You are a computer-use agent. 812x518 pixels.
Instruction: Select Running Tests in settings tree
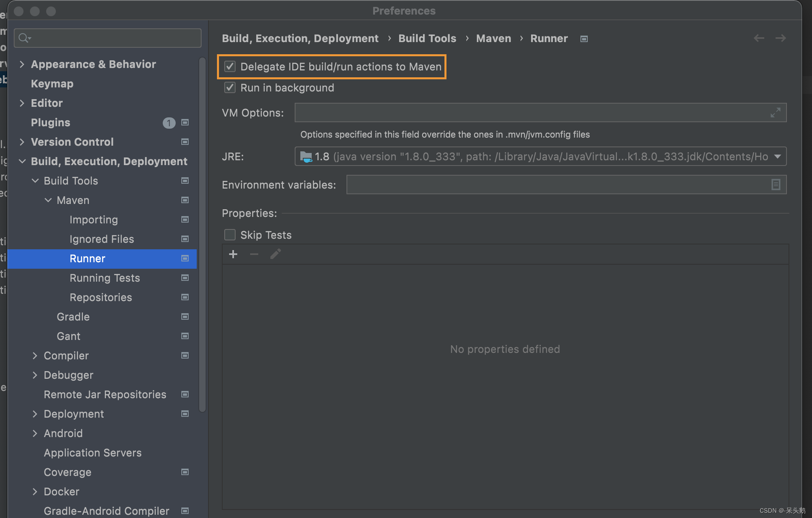pos(104,278)
